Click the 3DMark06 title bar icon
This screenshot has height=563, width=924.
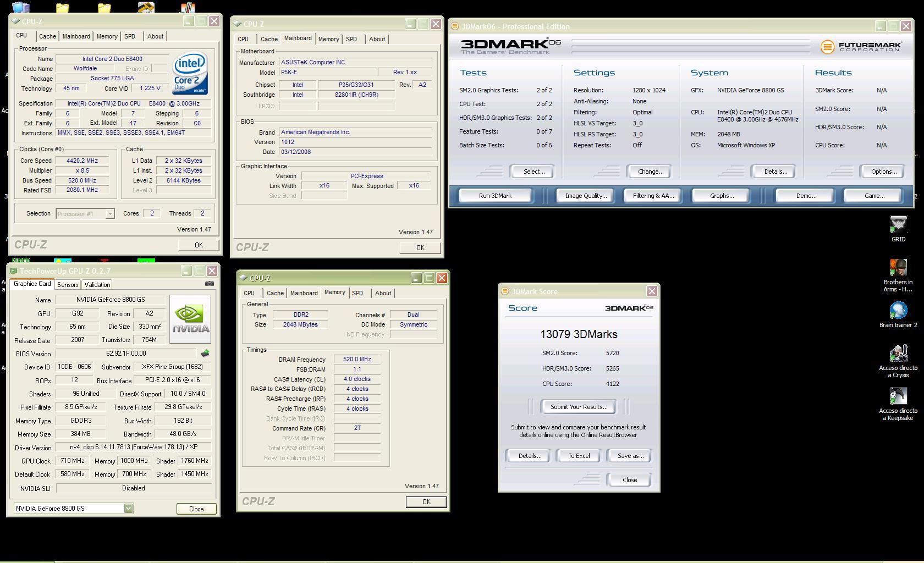455,26
